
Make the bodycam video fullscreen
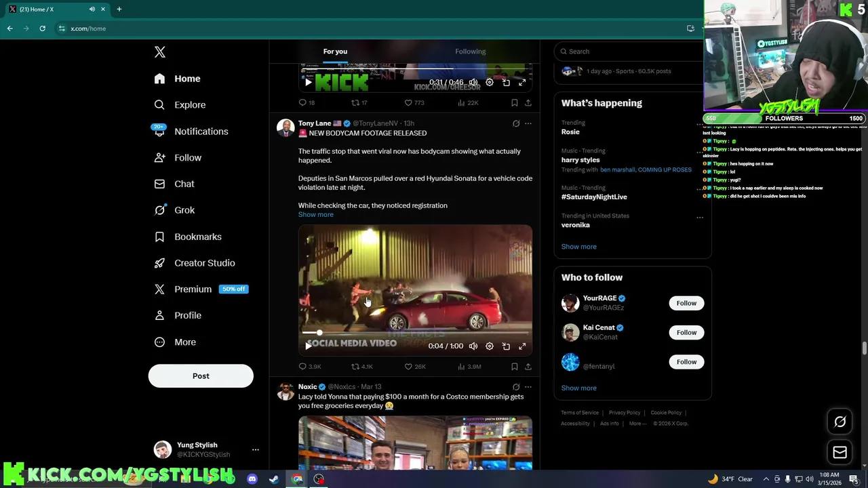click(522, 346)
